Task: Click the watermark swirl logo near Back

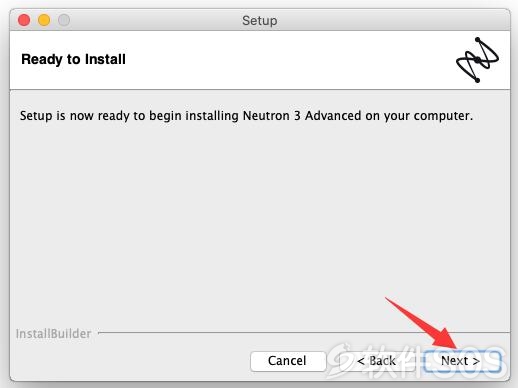Action: click(x=341, y=361)
